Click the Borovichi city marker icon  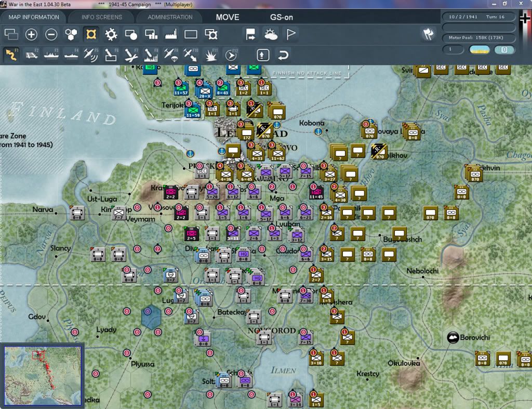453,337
